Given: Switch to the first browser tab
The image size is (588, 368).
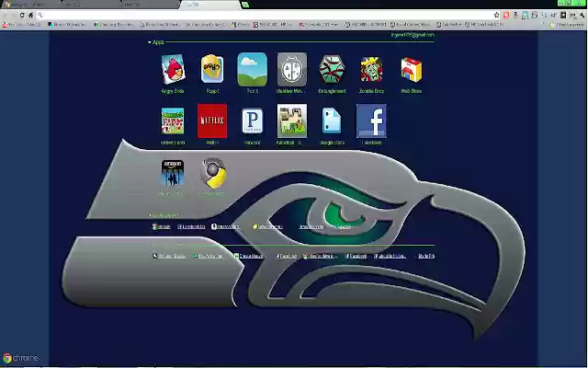Looking at the screenshot, I should (x=30, y=5).
